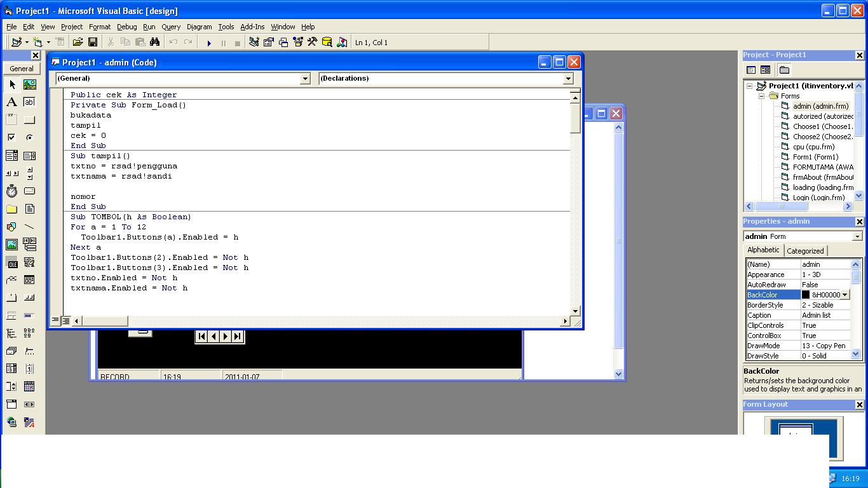Switch to the Categorized properties tab

805,250
